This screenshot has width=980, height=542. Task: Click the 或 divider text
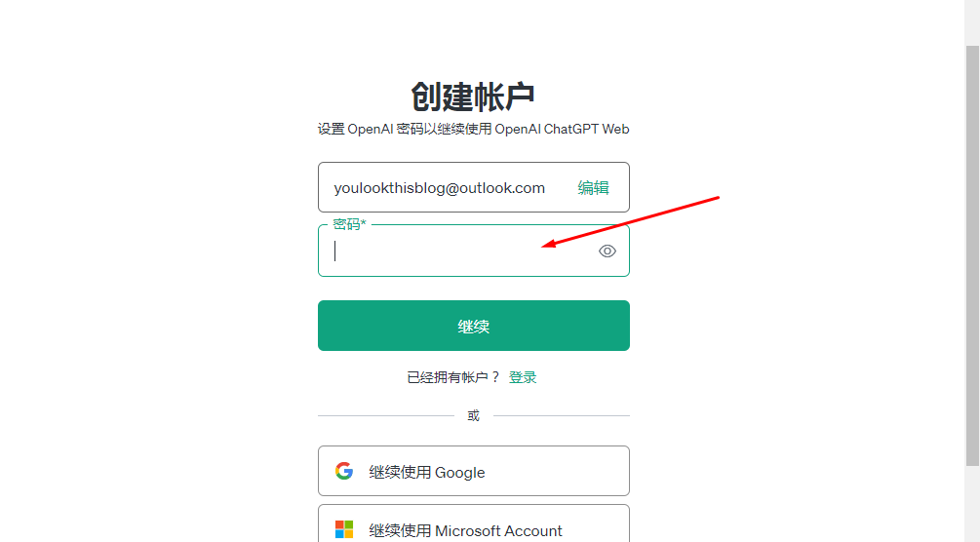point(474,415)
